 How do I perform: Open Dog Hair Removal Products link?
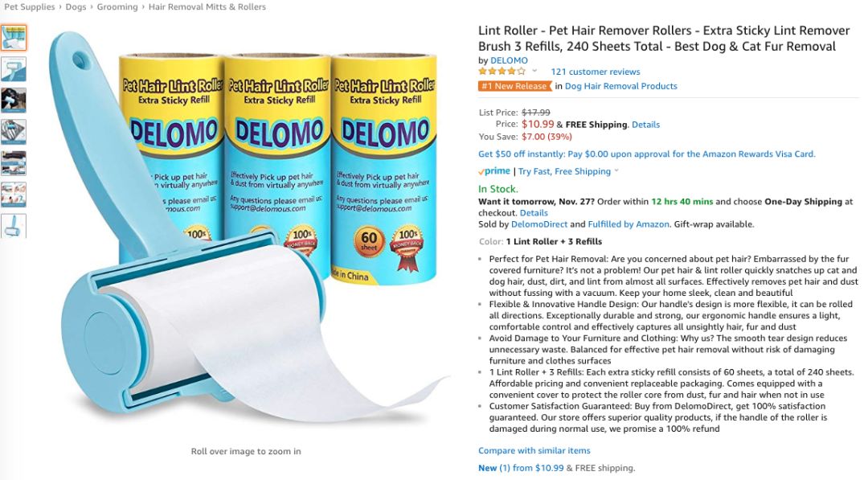(x=620, y=86)
